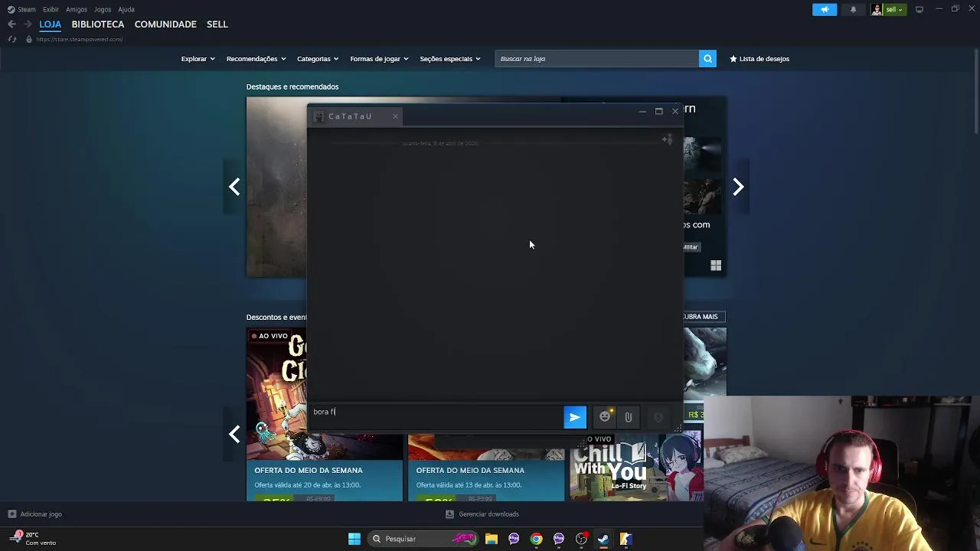The width and height of the screenshot is (980, 551).
Task: Close the CaTaTaU chat tab
Action: point(395,116)
